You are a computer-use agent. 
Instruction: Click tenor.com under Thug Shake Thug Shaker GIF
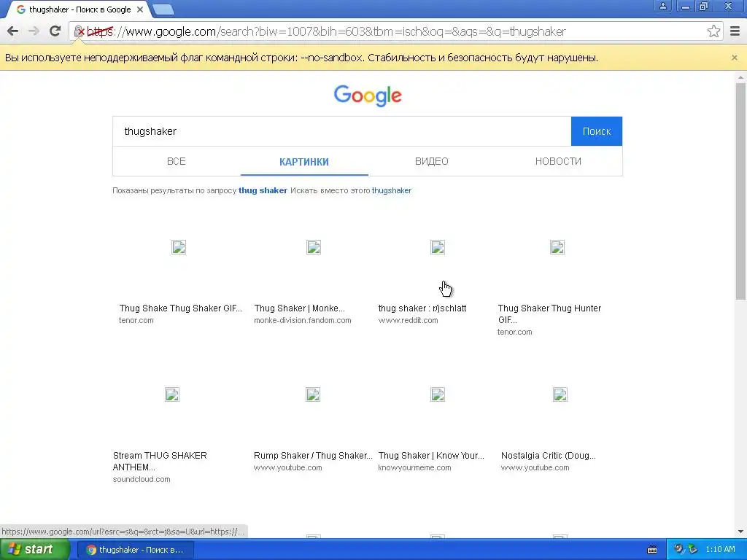[x=136, y=321]
